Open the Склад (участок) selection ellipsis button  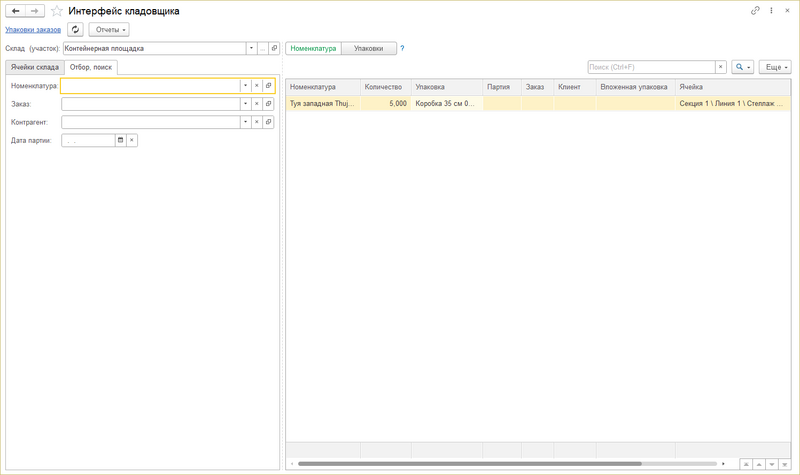pos(263,48)
